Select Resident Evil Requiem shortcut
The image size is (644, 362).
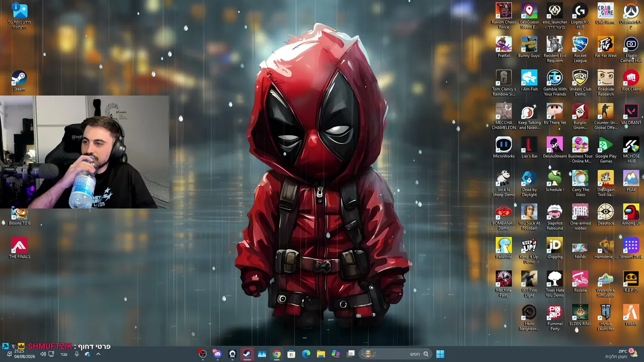click(554, 49)
